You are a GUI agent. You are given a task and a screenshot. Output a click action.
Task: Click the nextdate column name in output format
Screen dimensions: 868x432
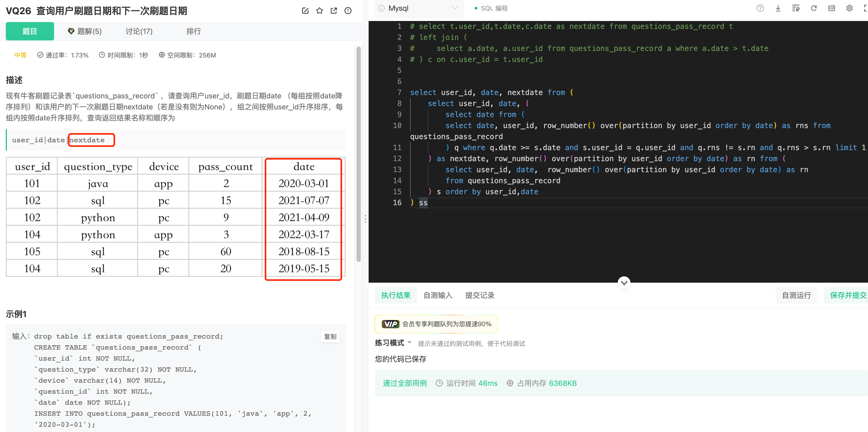click(x=87, y=140)
